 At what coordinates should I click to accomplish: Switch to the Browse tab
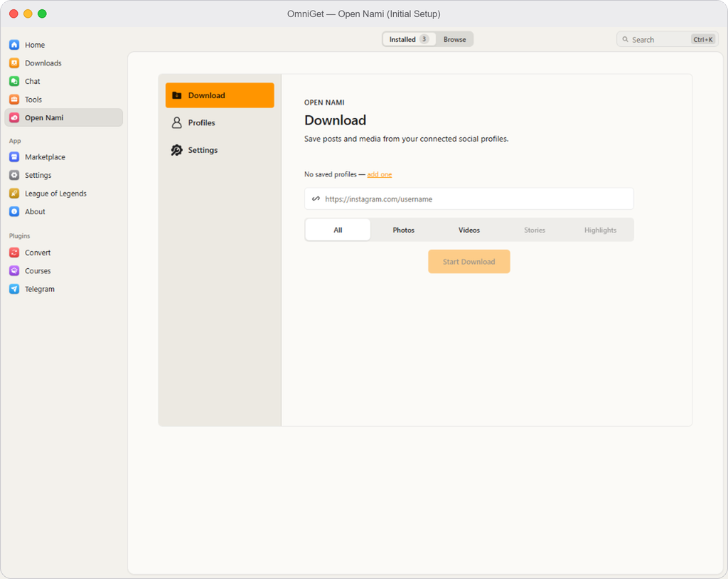click(x=454, y=40)
